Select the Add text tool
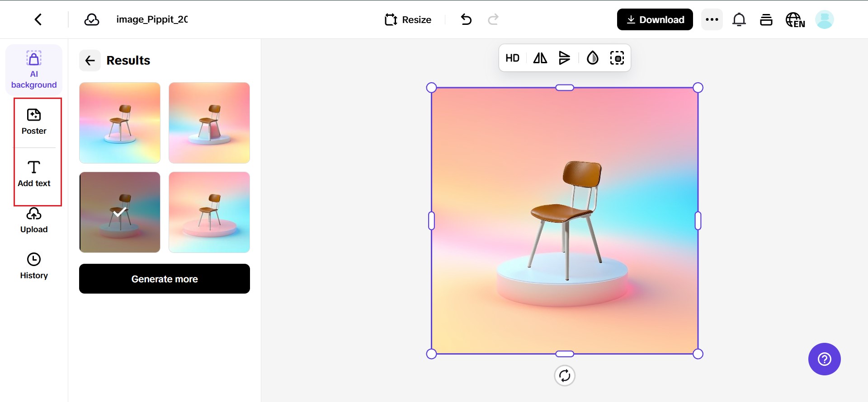The image size is (868, 402). click(34, 174)
